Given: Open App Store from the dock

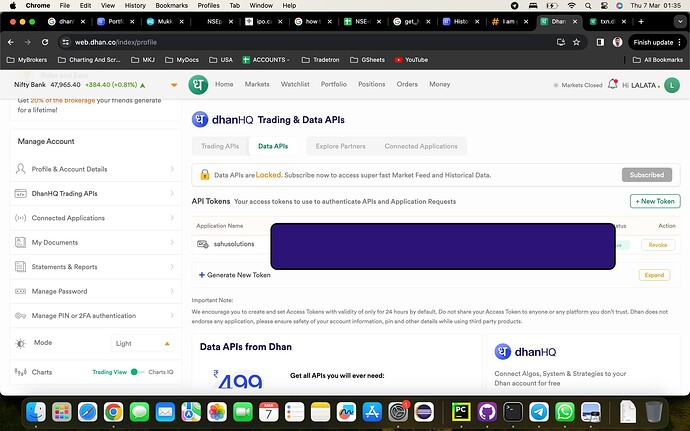Looking at the screenshot, I should 372,413.
